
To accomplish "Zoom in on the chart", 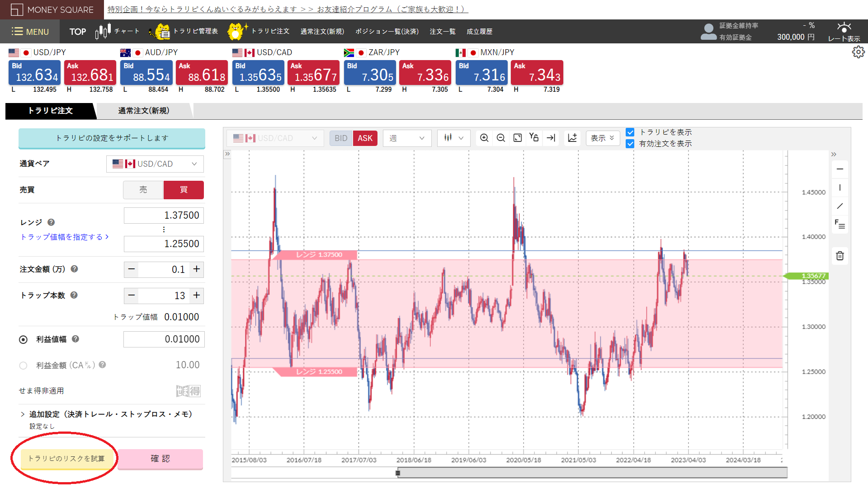I will [x=484, y=138].
